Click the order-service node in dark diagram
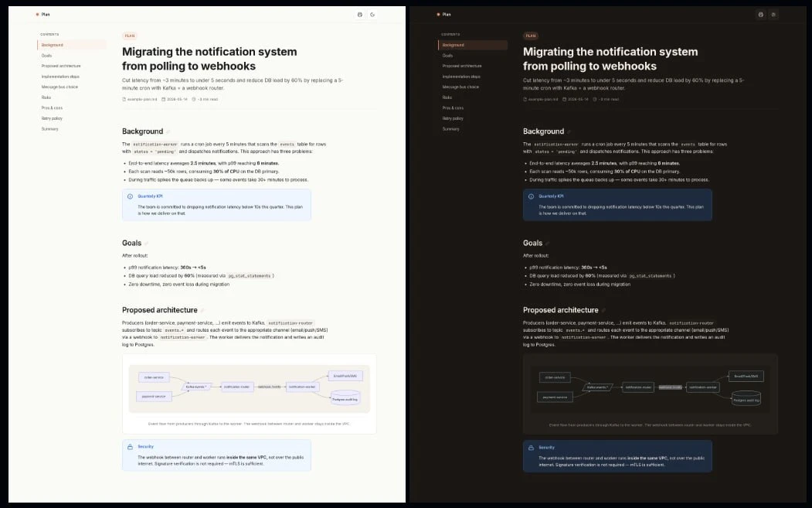812x508 pixels. (x=555, y=377)
